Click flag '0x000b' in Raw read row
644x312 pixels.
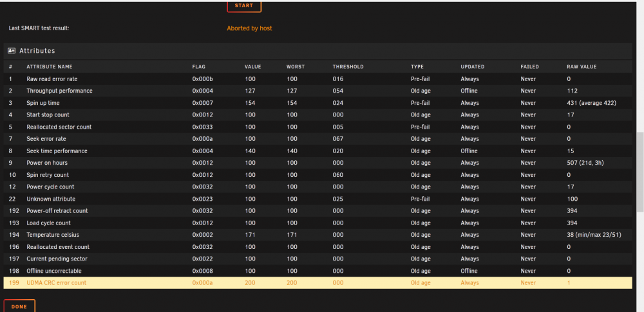click(x=202, y=79)
